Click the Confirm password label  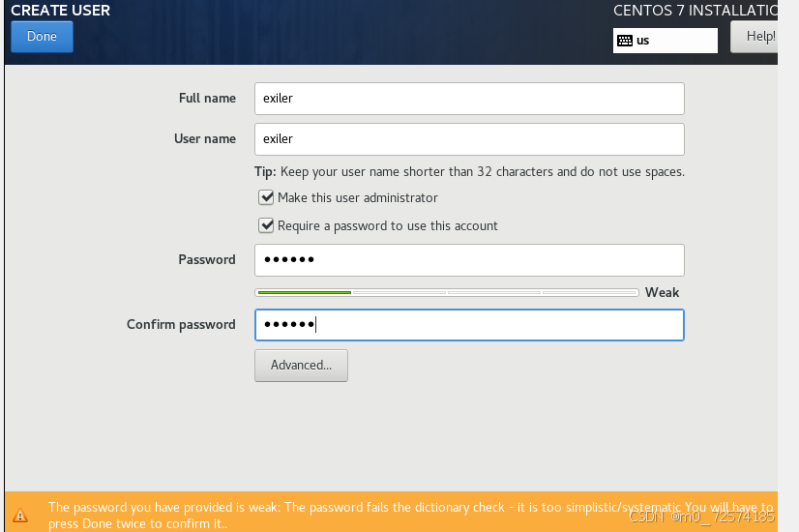coord(181,325)
